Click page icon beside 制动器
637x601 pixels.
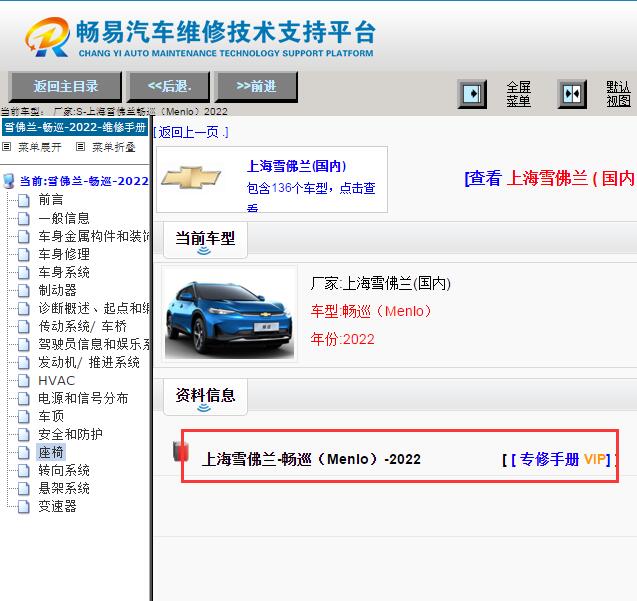[x=24, y=290]
